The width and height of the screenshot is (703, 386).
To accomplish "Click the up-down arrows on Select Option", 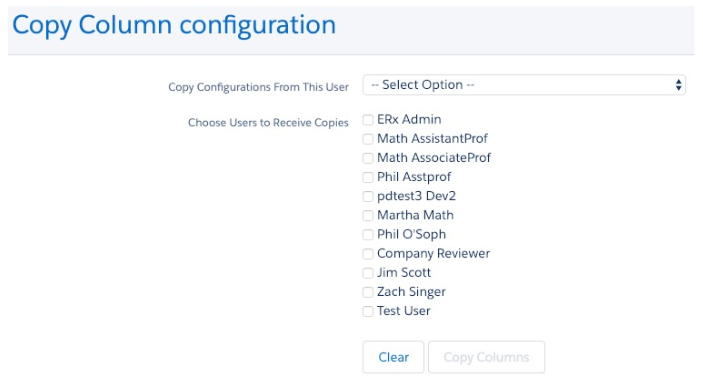I will 678,85.
